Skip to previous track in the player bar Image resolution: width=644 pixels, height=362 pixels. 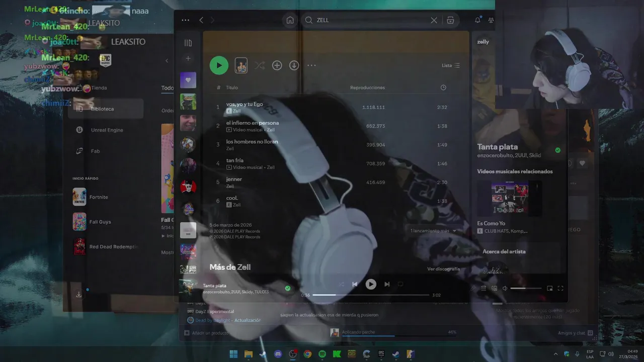click(x=355, y=284)
